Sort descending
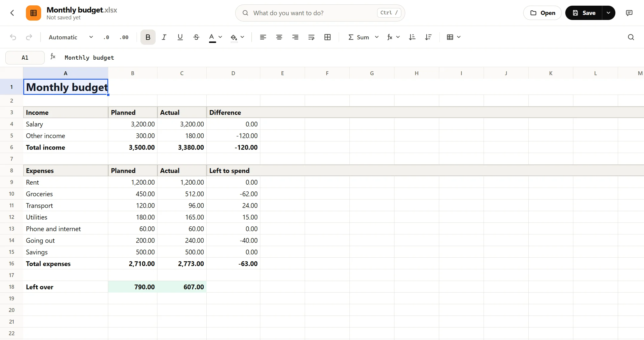This screenshot has width=644, height=340. [428, 37]
